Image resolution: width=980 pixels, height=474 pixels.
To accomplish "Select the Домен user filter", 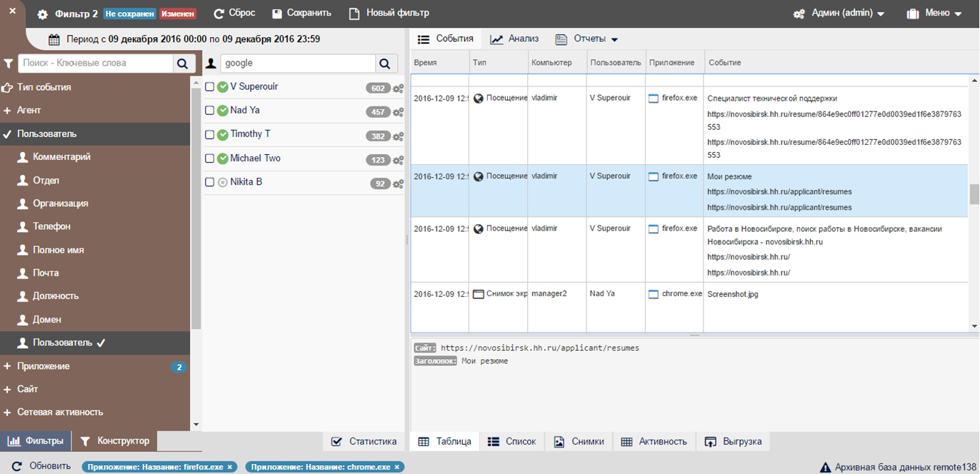I will 95,319.
